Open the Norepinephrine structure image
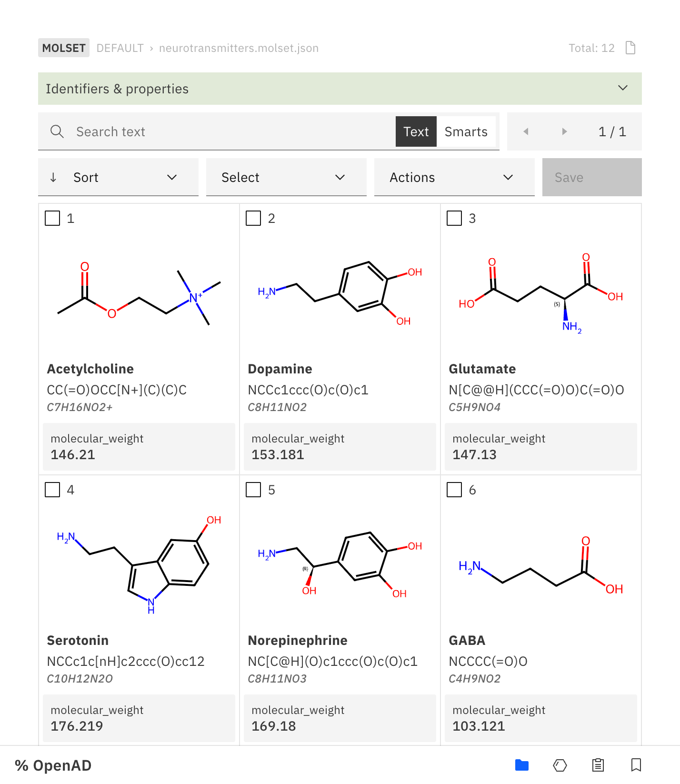The image size is (680, 784). 340,565
